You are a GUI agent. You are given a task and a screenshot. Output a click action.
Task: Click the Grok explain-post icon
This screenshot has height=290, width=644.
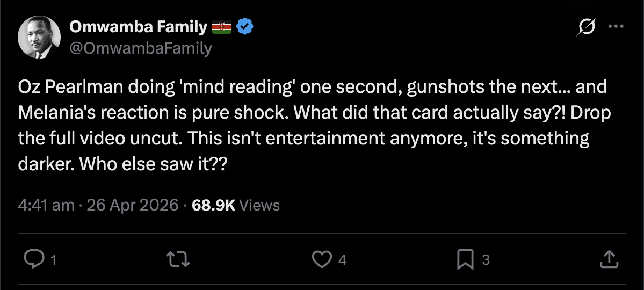(x=587, y=27)
